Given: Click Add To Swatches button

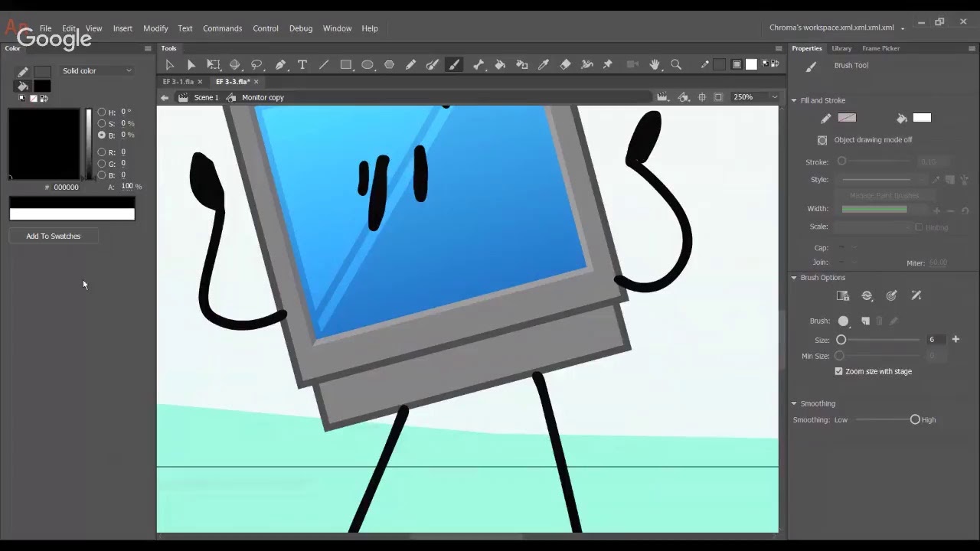Looking at the screenshot, I should 54,236.
